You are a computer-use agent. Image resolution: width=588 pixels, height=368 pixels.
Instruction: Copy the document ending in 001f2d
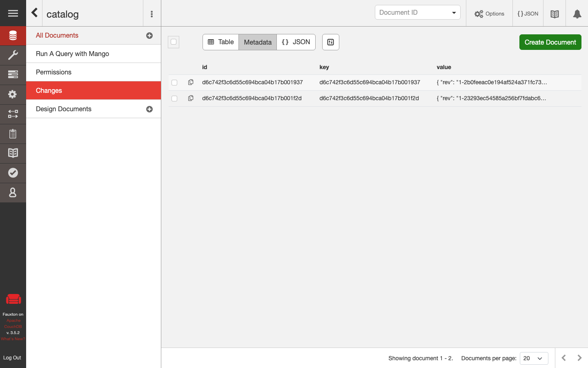191,98
